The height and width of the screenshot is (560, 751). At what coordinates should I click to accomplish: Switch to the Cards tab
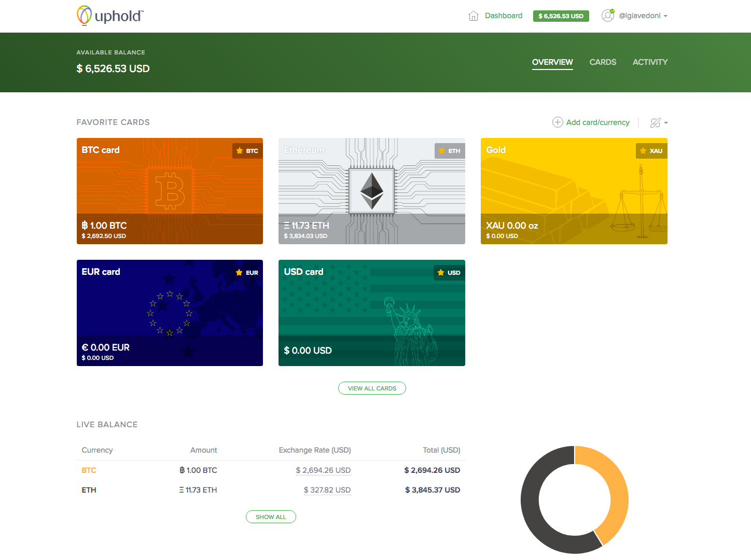point(603,62)
